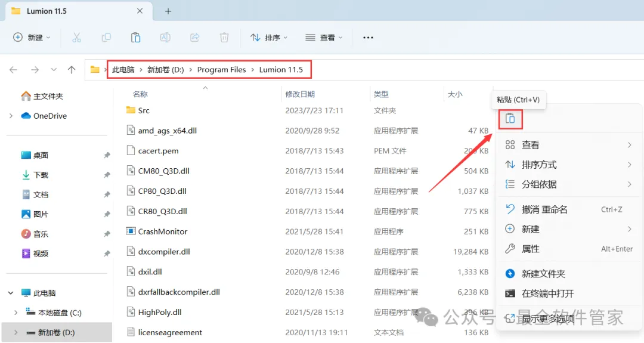Sort by the 类型 column header

[x=381, y=94]
